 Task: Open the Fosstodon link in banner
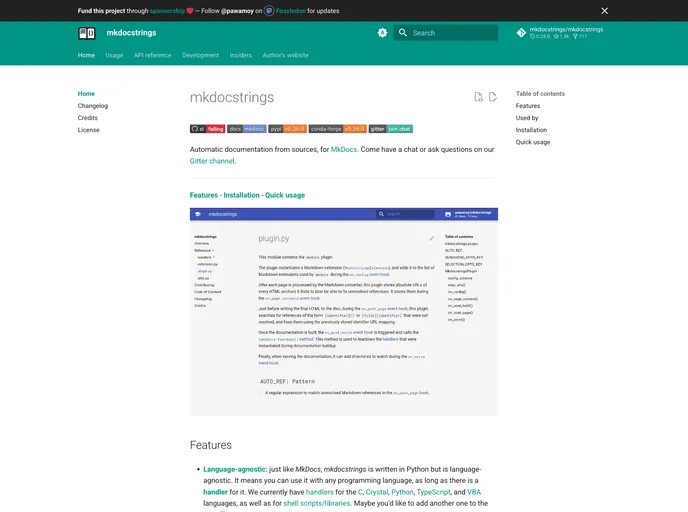pyautogui.click(x=290, y=11)
